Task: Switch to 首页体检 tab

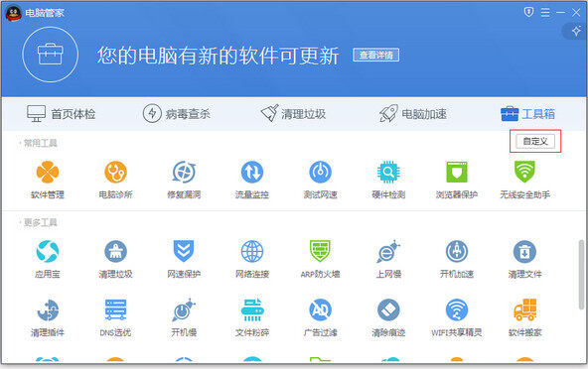Action: click(x=62, y=113)
